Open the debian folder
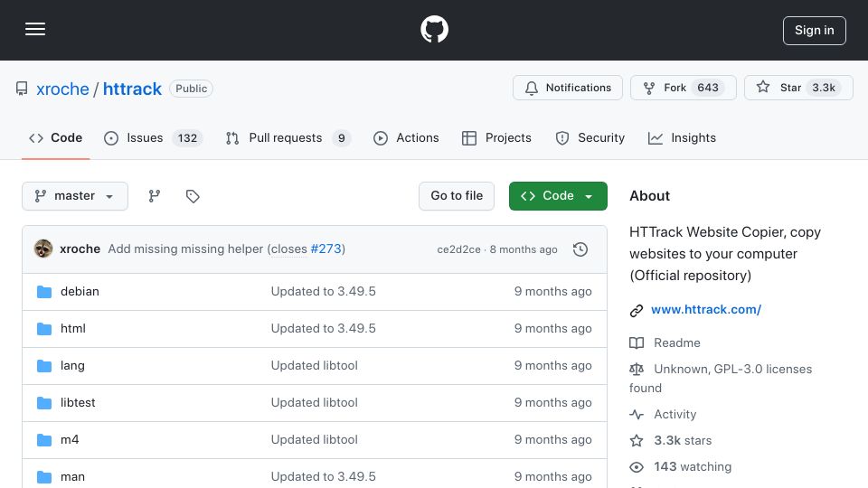This screenshot has height=488, width=868. coord(80,292)
